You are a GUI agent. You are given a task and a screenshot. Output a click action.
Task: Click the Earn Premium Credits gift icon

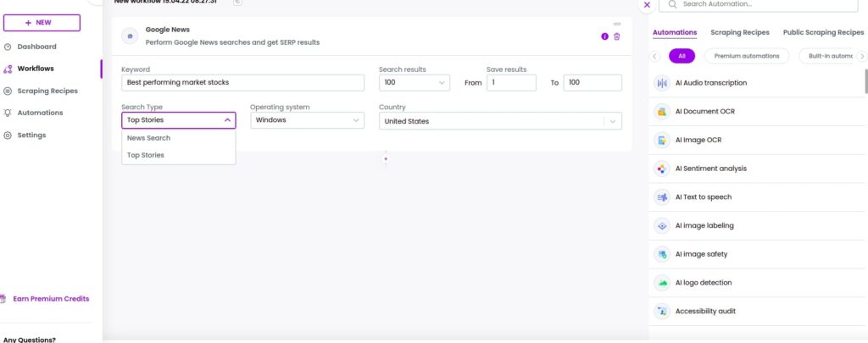click(3, 299)
